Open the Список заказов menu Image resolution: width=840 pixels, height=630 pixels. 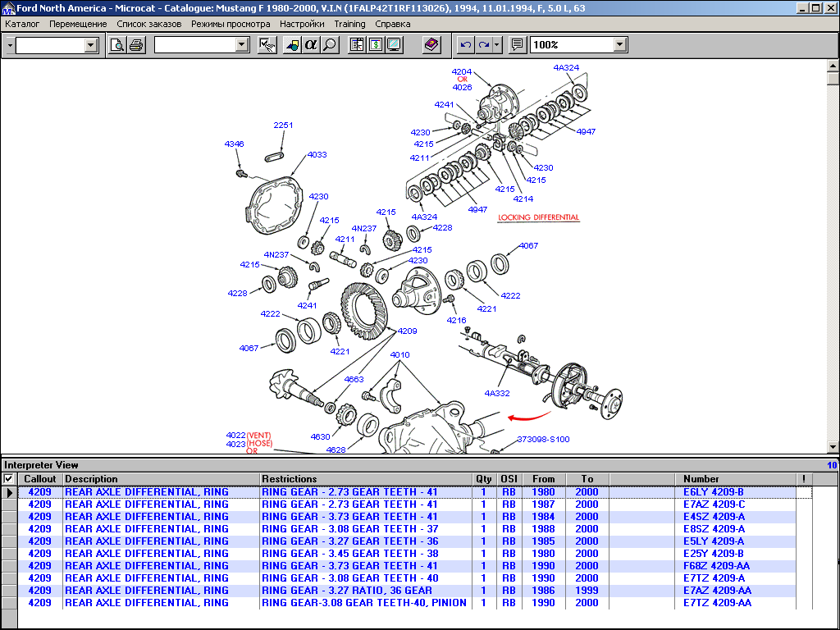click(x=149, y=24)
